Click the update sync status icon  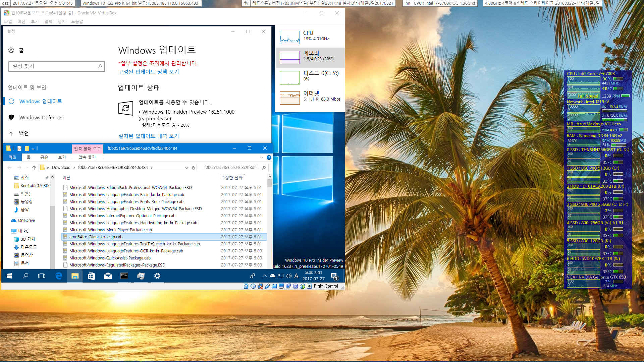tap(126, 108)
